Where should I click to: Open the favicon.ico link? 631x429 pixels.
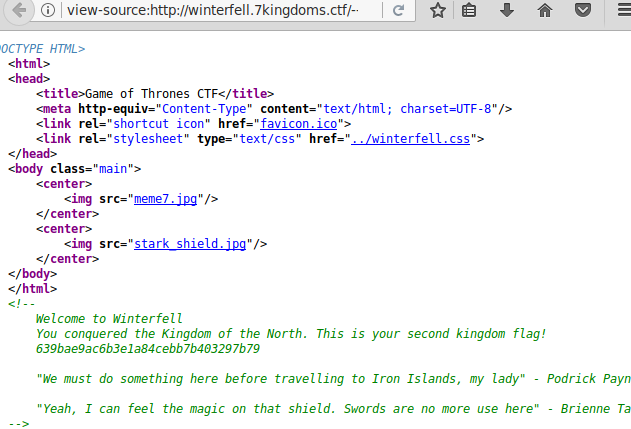(299, 124)
